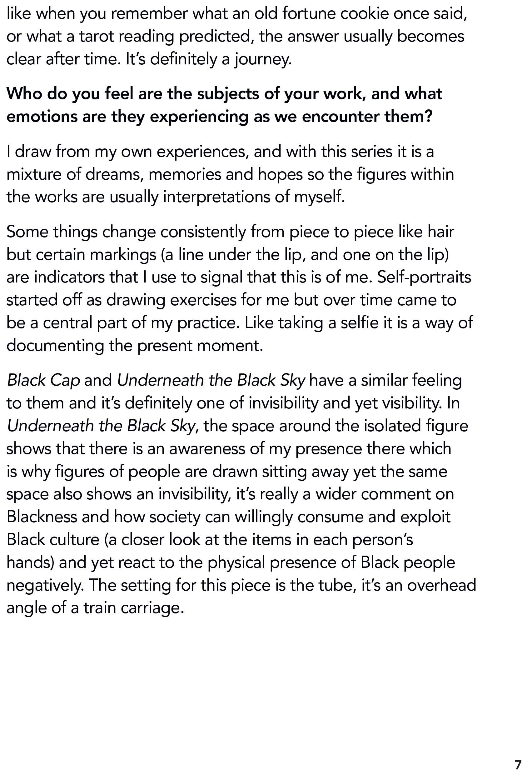
Task: Click the italic title "Black Cap"
Action: tap(43, 381)
